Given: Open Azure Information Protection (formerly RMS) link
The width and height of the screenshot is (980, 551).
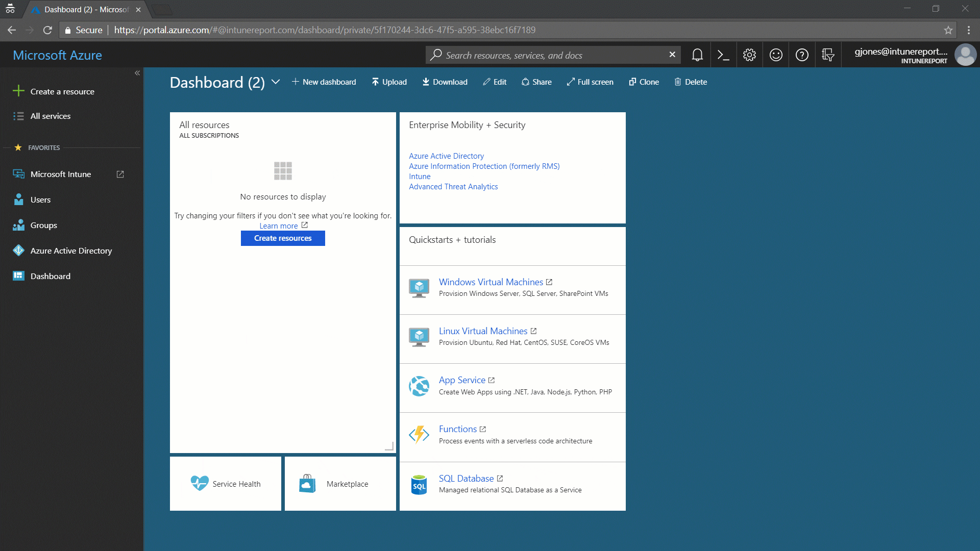Looking at the screenshot, I should pyautogui.click(x=484, y=166).
